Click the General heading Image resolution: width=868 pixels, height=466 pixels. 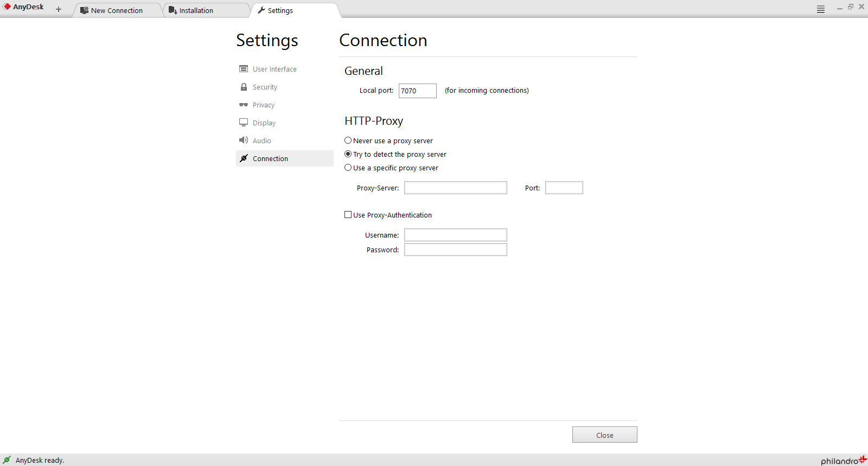coord(363,71)
